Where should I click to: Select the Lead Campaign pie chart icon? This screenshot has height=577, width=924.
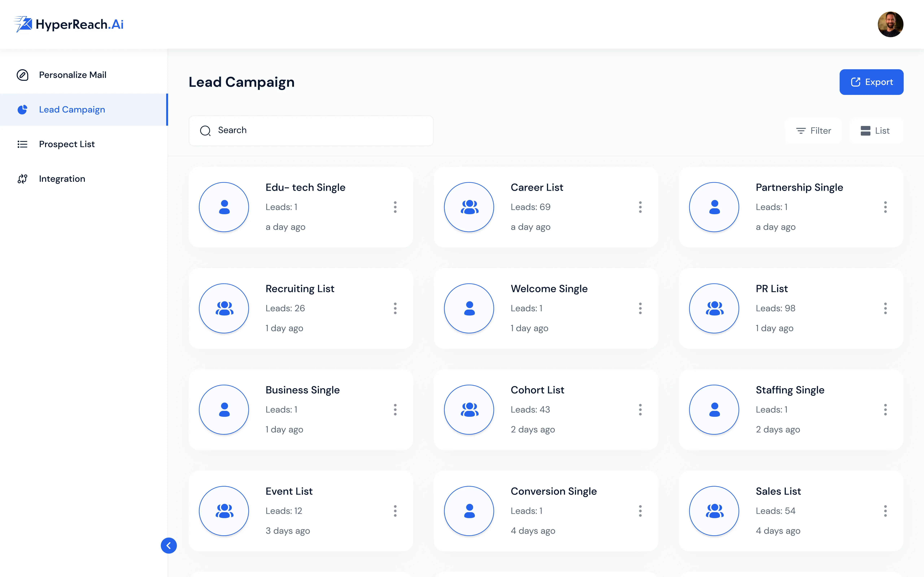coord(23,109)
